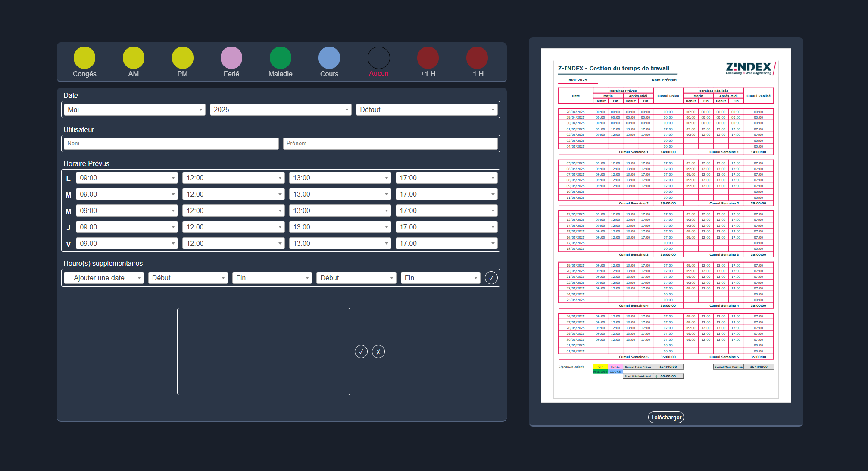Validate the signature with checkmark icon
The height and width of the screenshot is (471, 868).
click(x=361, y=352)
